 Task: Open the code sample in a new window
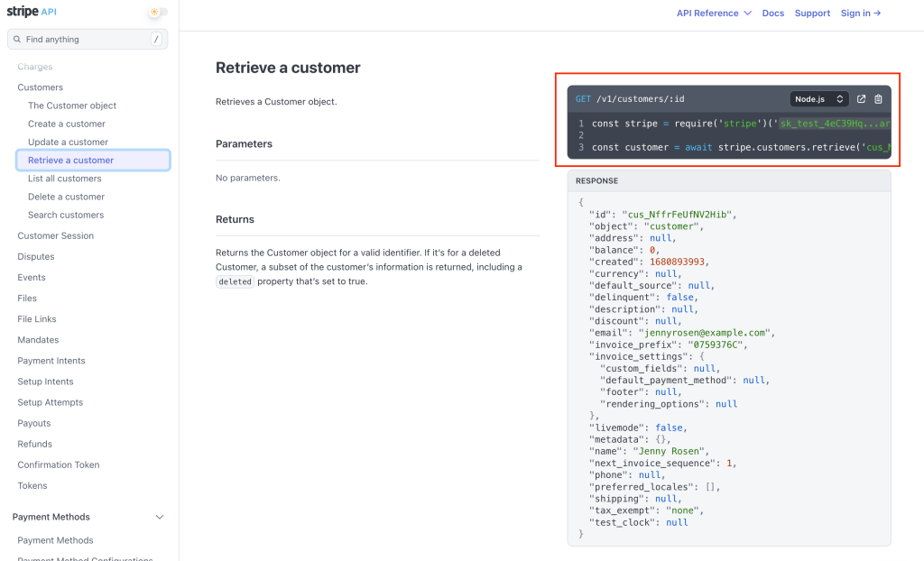pos(861,99)
